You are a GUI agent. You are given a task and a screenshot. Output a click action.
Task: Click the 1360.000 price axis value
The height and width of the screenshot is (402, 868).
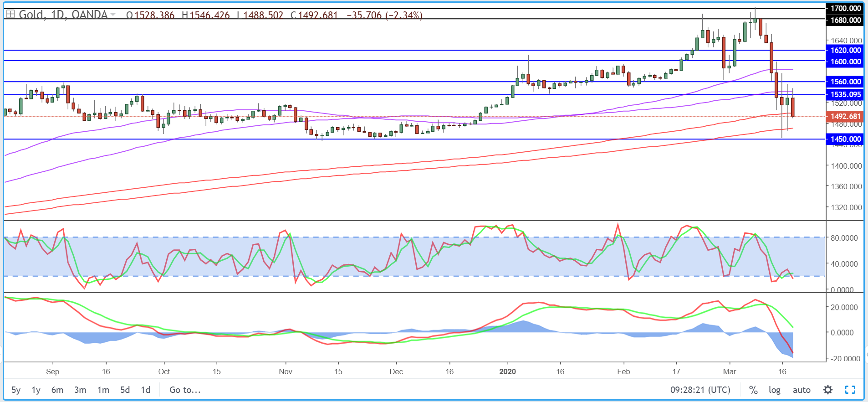pos(846,186)
